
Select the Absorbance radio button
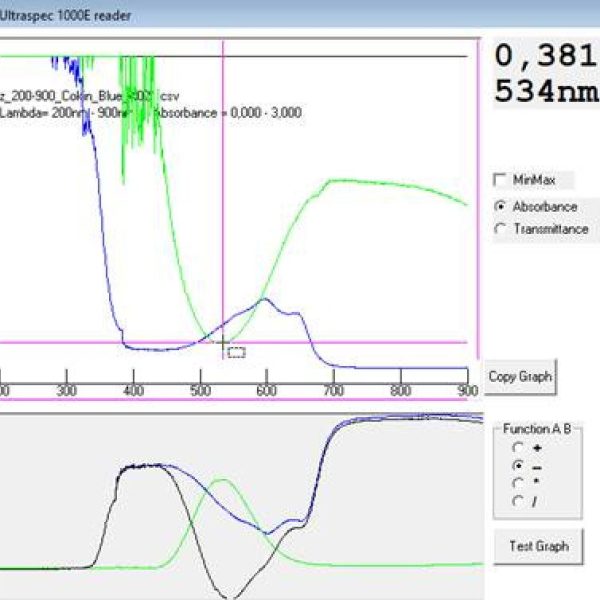point(500,207)
